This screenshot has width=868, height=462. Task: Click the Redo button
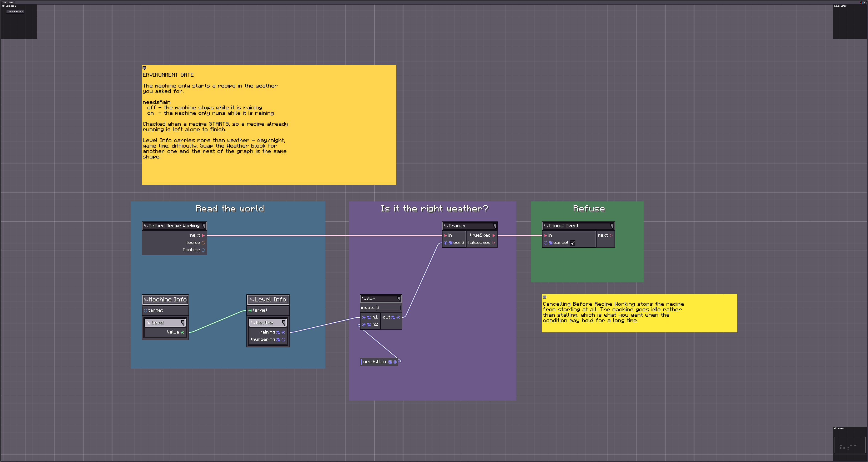[11, 2]
